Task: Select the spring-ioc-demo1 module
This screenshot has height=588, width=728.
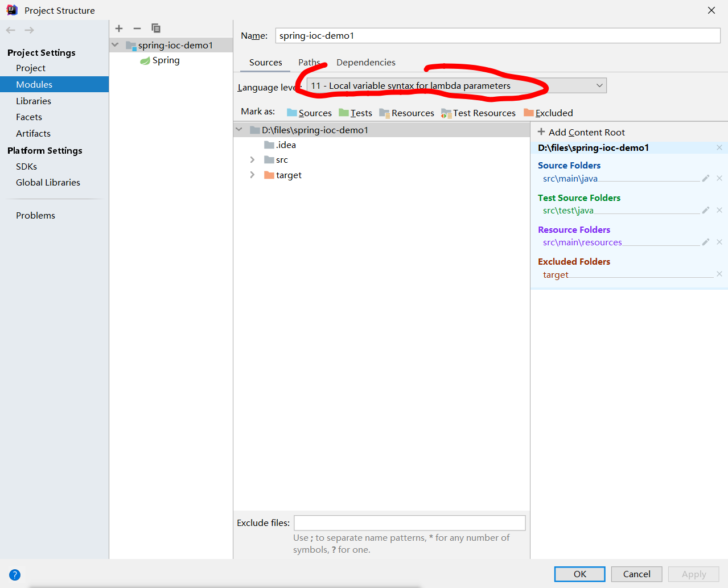Action: (x=171, y=45)
